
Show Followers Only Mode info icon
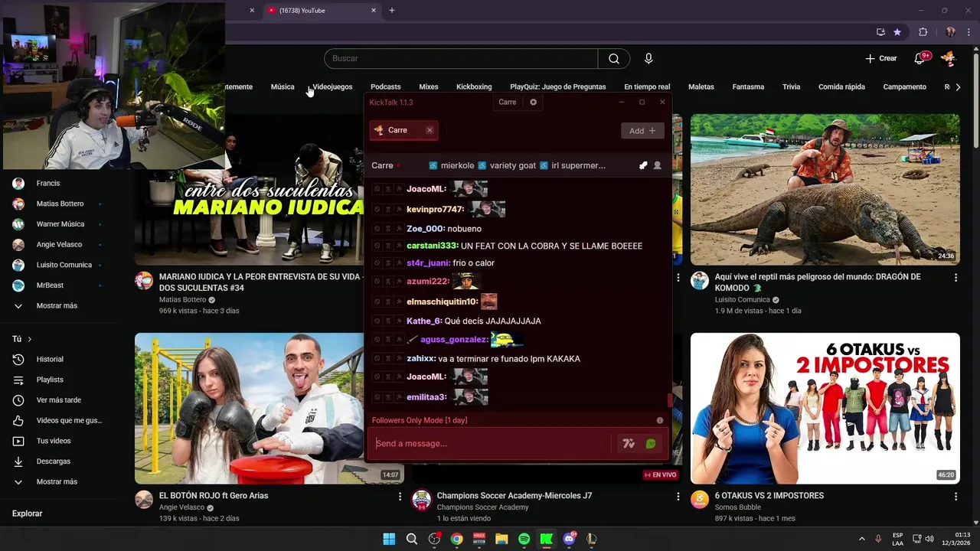click(x=660, y=420)
